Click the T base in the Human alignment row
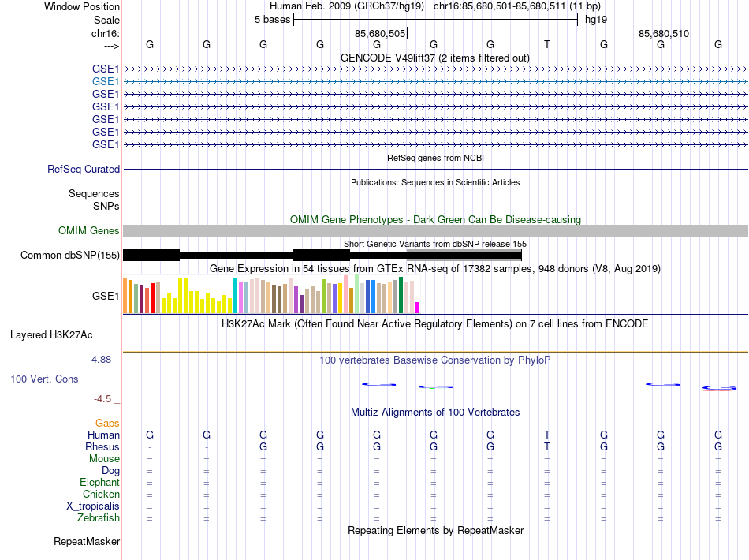Screen dimensions: 749x560 (547, 435)
